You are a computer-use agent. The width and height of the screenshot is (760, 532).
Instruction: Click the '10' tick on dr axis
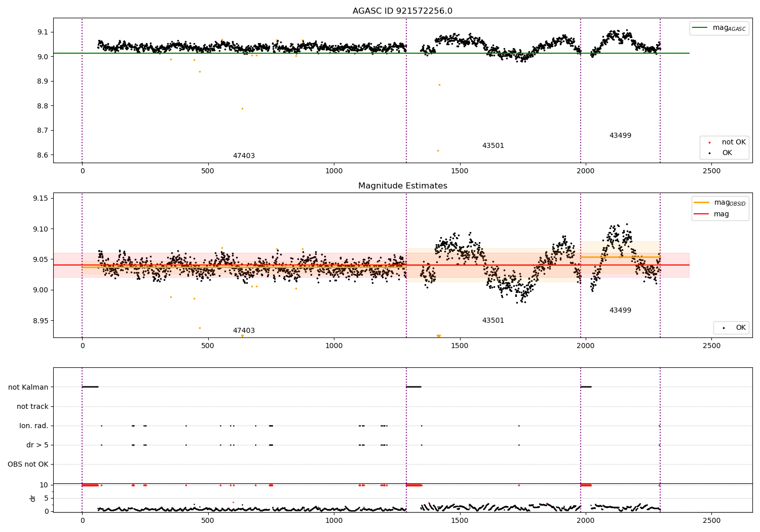point(44,485)
